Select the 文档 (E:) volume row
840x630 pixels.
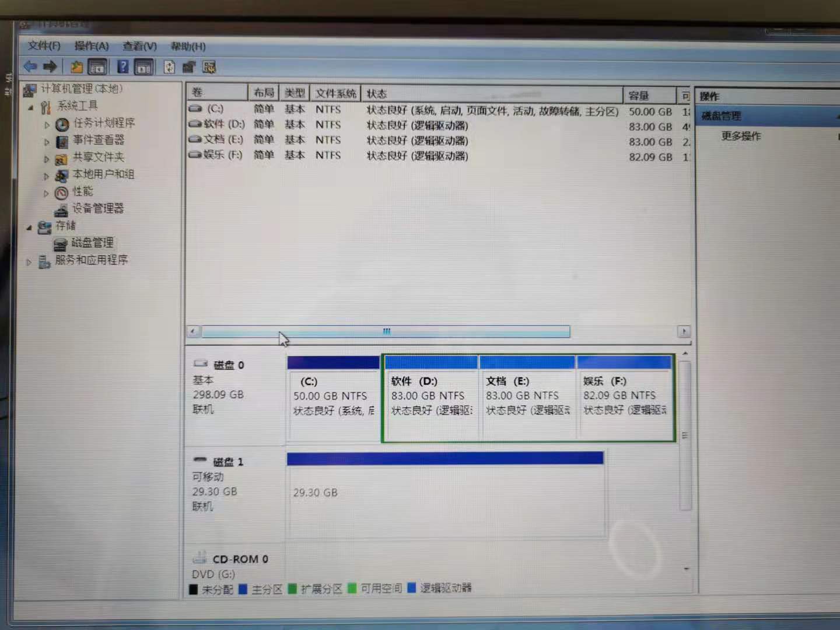(x=438, y=140)
